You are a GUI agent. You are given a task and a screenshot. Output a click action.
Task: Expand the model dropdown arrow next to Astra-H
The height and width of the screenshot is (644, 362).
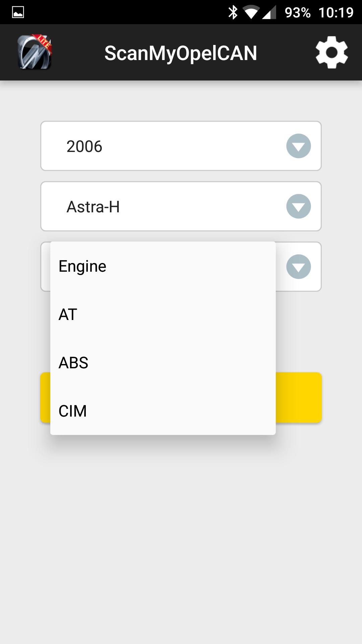point(298,206)
